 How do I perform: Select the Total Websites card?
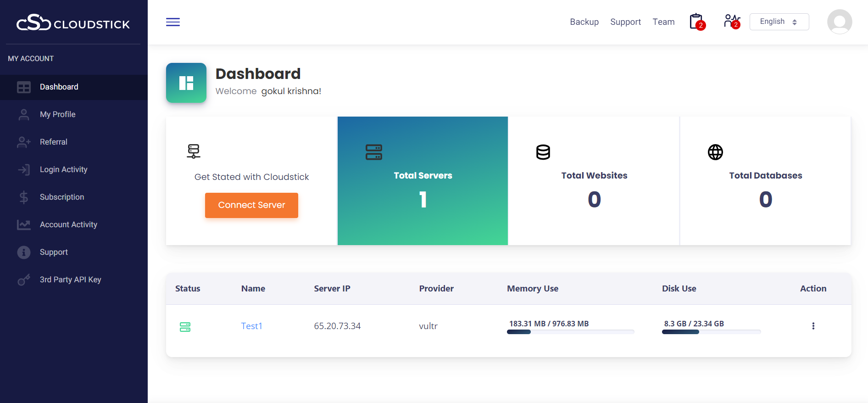[594, 181]
